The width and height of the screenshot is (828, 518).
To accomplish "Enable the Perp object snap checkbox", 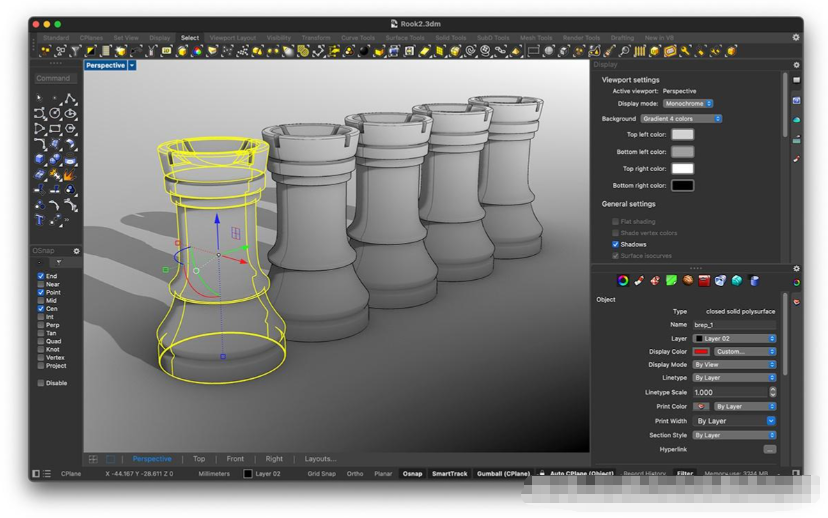I will (41, 325).
